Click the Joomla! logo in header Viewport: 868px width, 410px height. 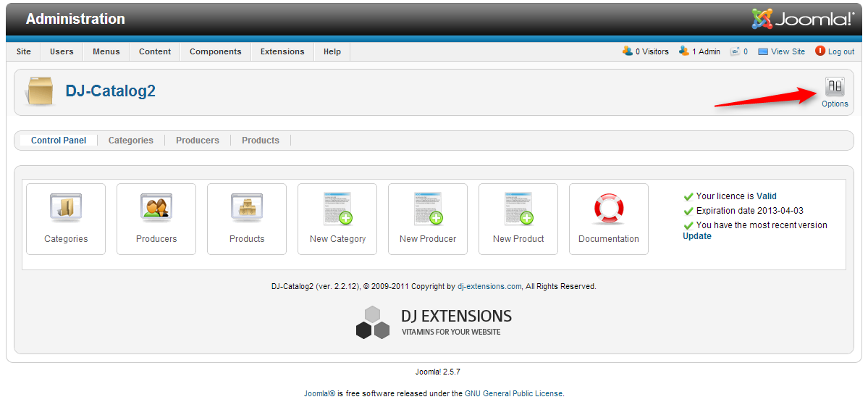tap(803, 19)
